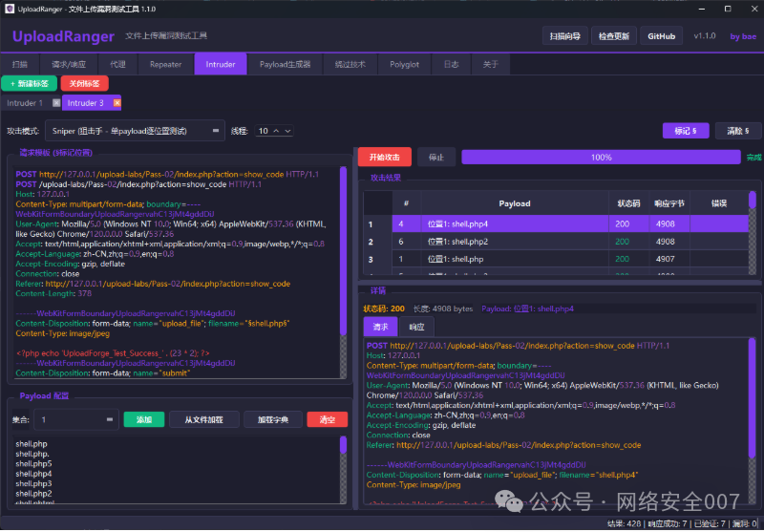Click the 从文件加载 button

(x=204, y=419)
